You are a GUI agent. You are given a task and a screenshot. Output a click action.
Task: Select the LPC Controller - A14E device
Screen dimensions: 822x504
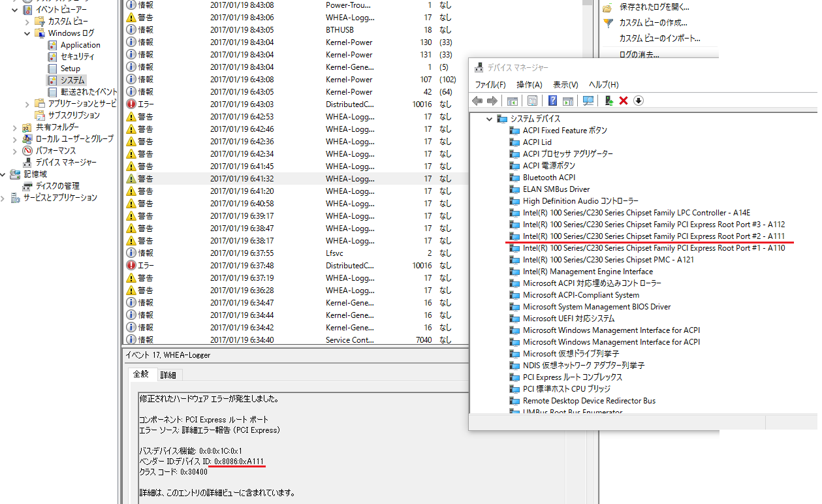tap(637, 213)
